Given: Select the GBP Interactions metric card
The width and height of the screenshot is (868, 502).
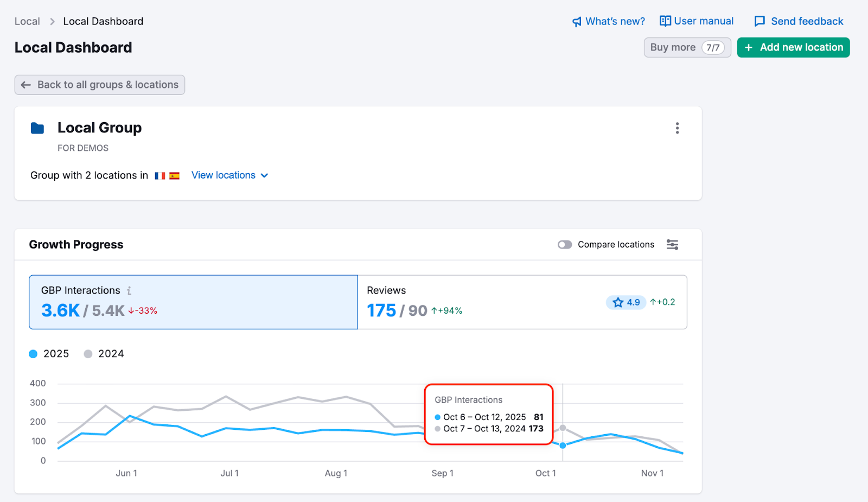Looking at the screenshot, I should (x=193, y=302).
